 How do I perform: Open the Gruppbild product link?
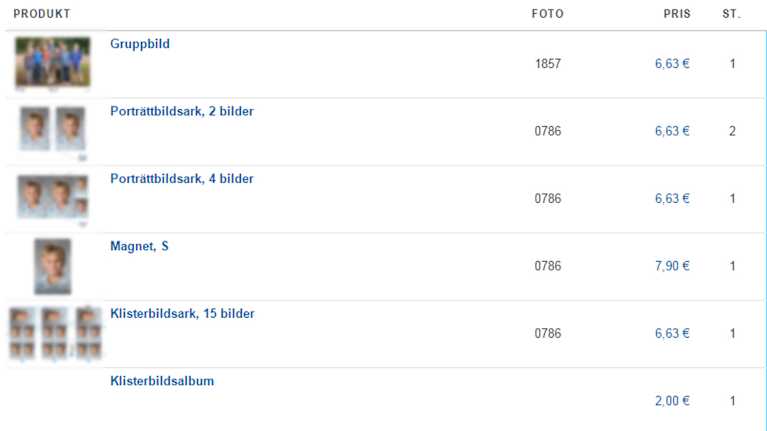pyautogui.click(x=140, y=45)
